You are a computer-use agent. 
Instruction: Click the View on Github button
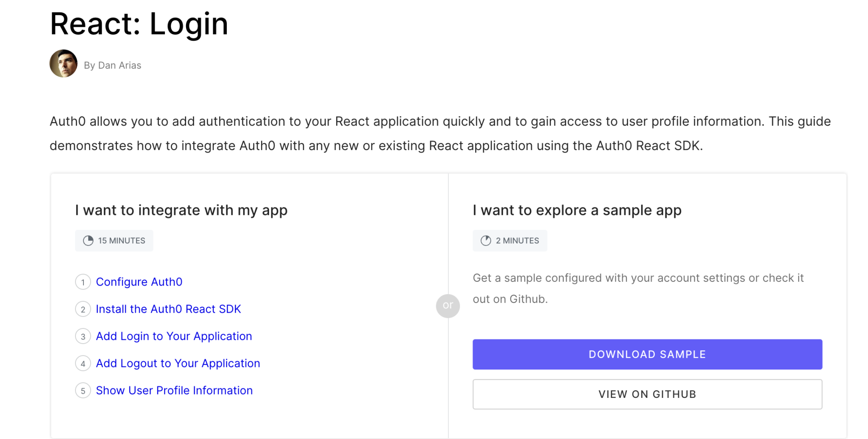(x=647, y=394)
